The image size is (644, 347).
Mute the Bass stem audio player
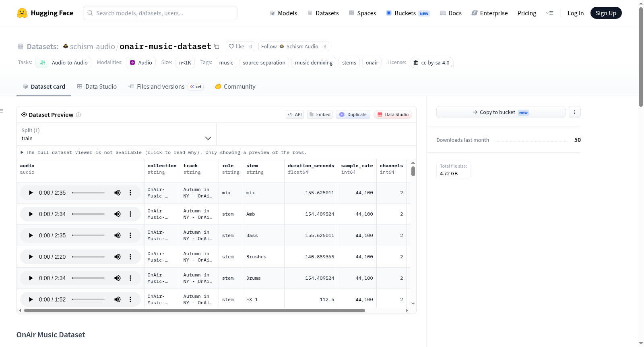[118, 235]
